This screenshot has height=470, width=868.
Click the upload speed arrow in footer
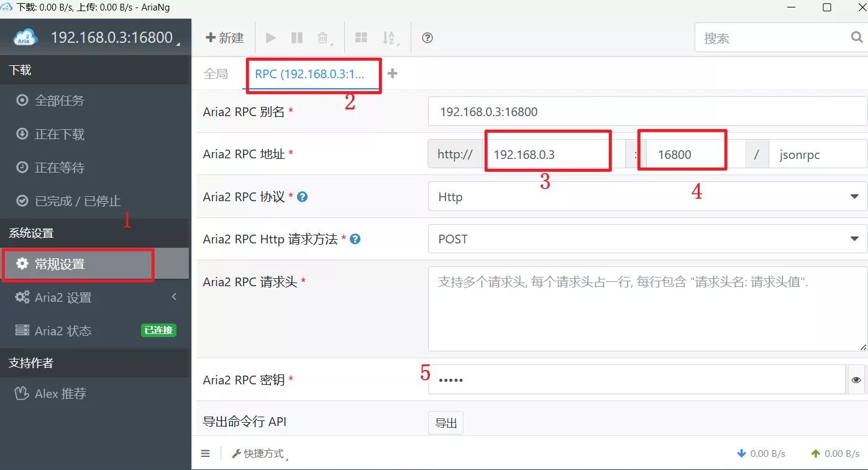point(816,454)
